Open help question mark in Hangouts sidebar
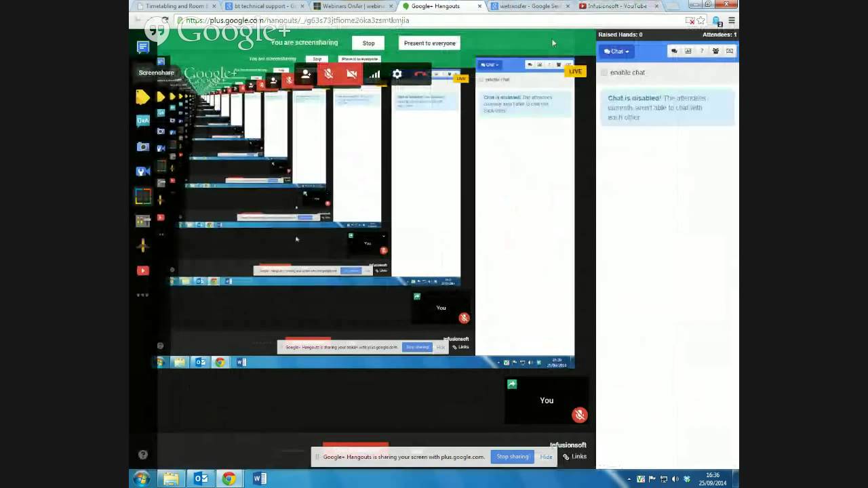The height and width of the screenshot is (488, 868). click(142, 455)
